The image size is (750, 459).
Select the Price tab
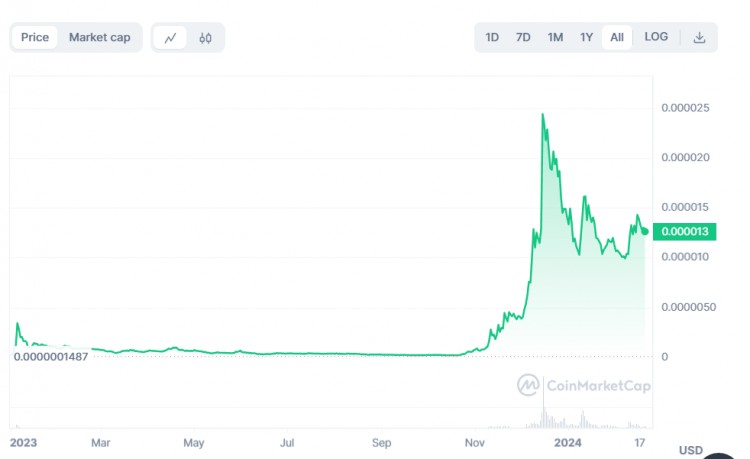click(35, 38)
